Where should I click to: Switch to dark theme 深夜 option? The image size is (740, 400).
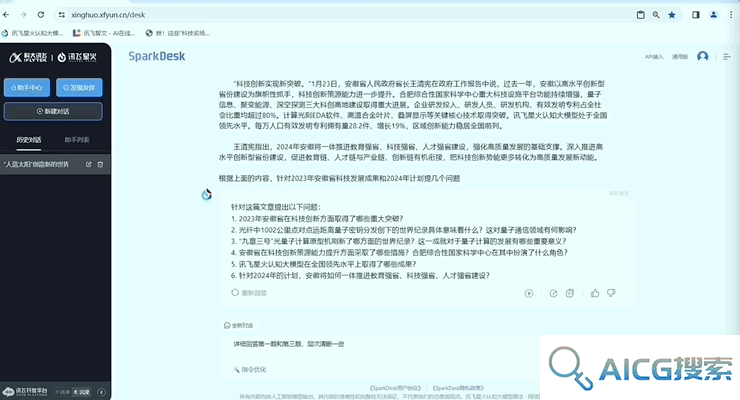(82, 392)
